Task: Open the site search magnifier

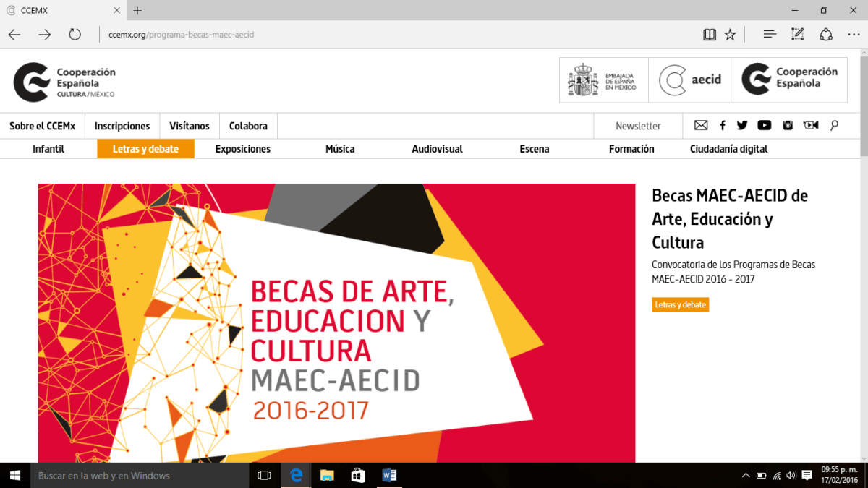Action: [834, 126]
